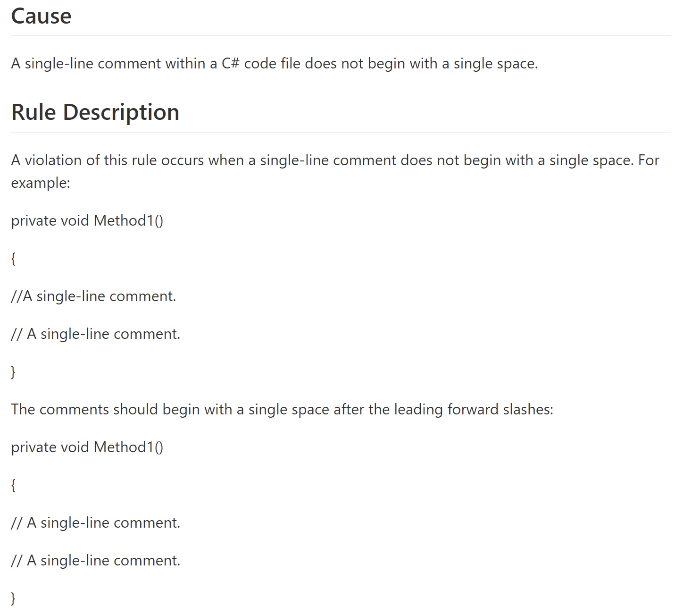Click the second opening curly brace
The width and height of the screenshot is (700, 615).
[x=13, y=485]
